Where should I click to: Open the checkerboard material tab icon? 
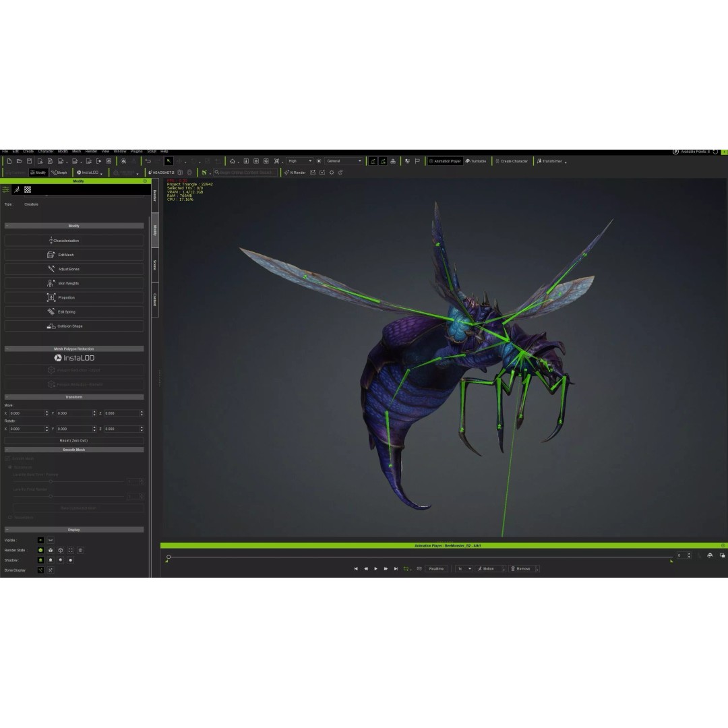[28, 189]
